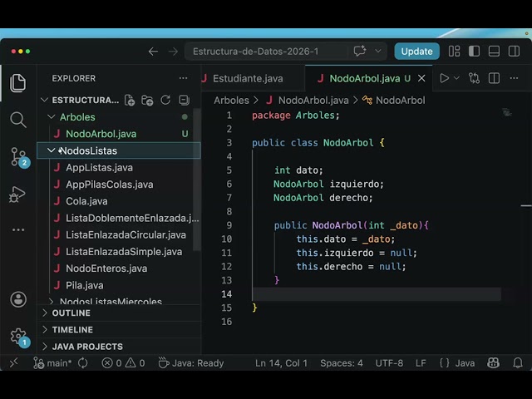Open the run options dropdown arrow
The width and height of the screenshot is (532, 399).
point(456,78)
